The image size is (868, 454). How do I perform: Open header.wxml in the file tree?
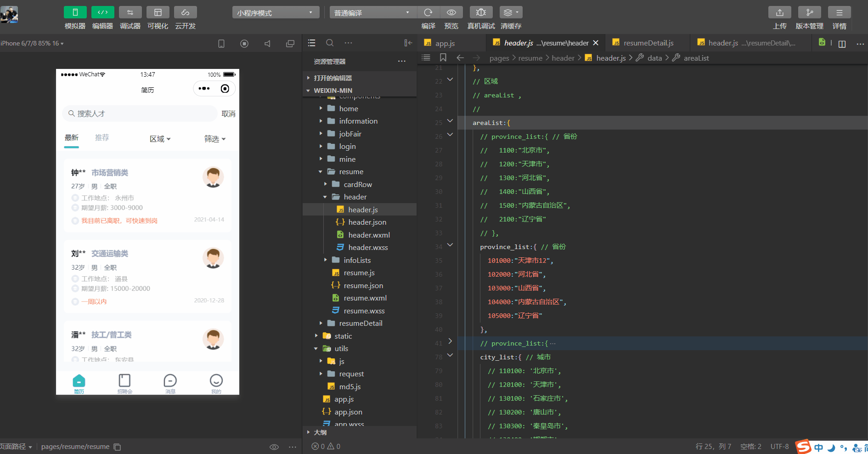click(x=369, y=235)
